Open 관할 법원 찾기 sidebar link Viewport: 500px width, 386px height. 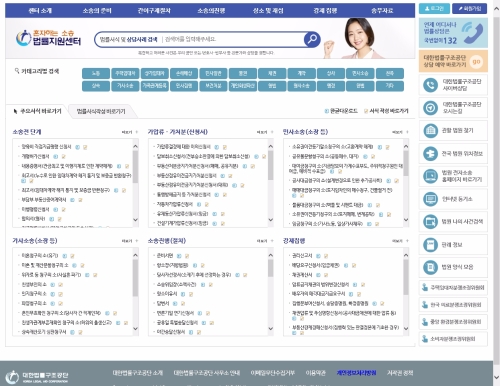pos(453,130)
